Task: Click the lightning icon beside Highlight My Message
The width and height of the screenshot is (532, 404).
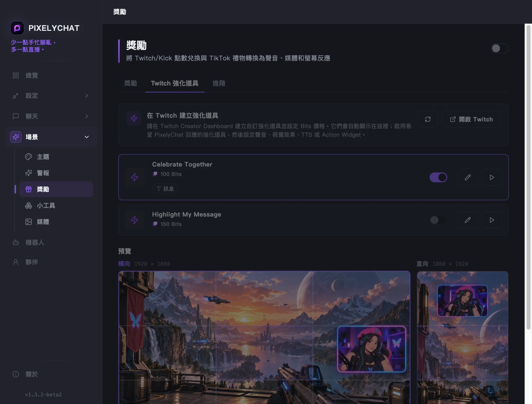Action: [134, 220]
